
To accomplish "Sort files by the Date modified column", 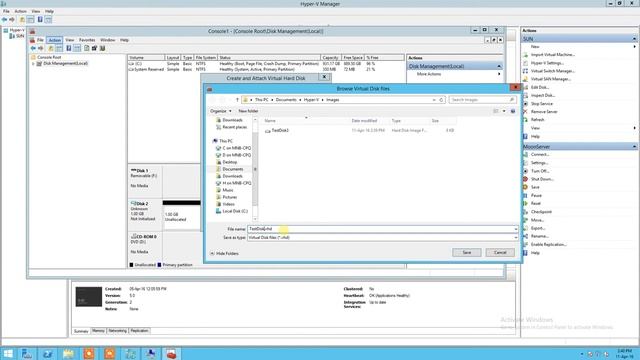I will tap(364, 121).
